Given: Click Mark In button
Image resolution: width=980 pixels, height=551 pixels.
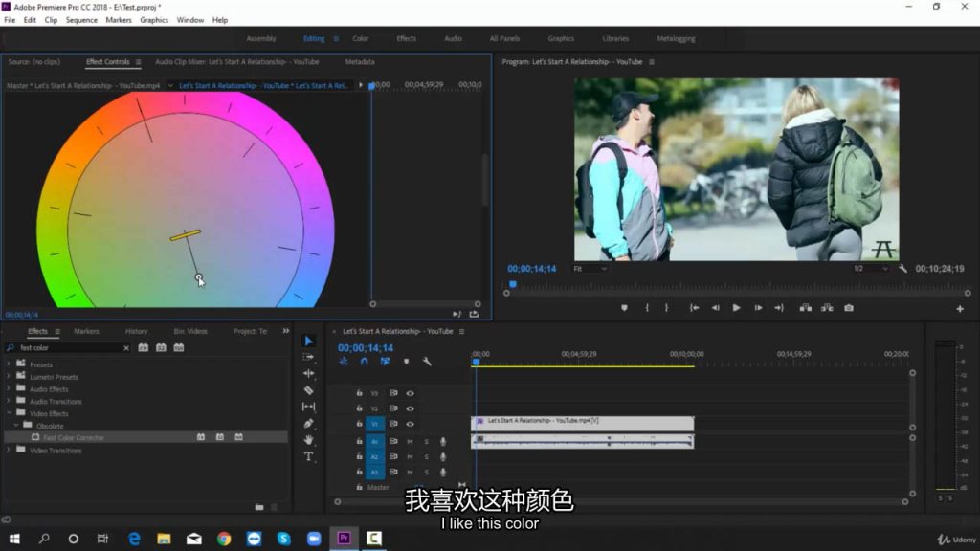Looking at the screenshot, I should pos(647,308).
